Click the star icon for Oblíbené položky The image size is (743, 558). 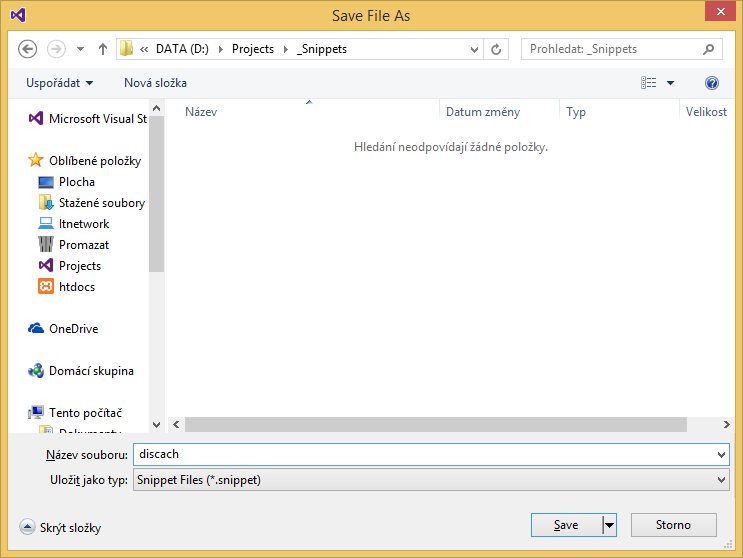tap(36, 160)
